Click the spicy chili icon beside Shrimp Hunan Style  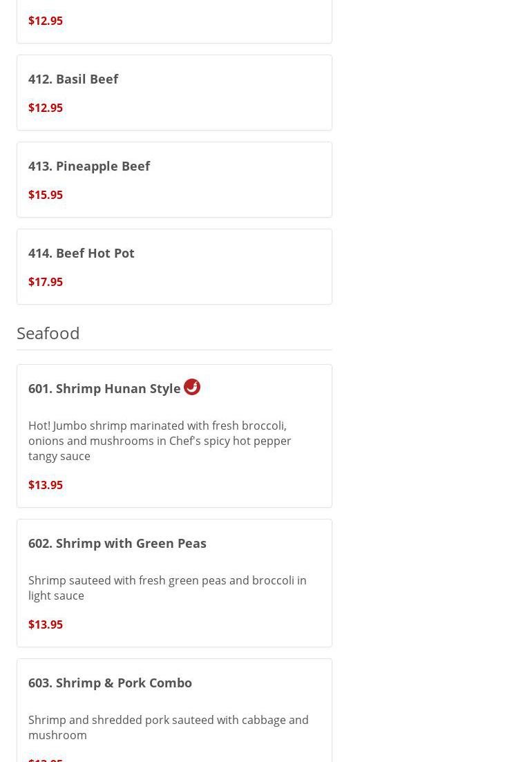pos(192,387)
